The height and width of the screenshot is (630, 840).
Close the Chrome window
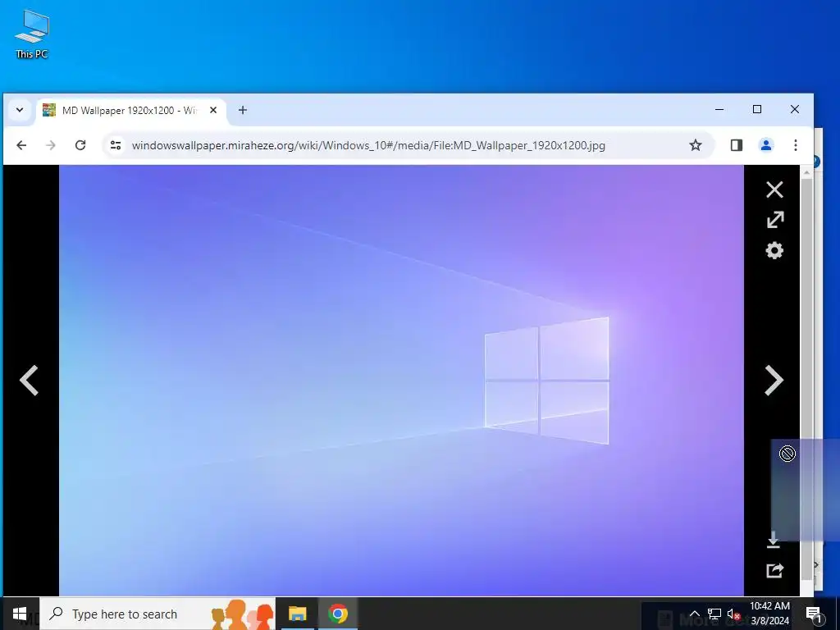click(794, 109)
